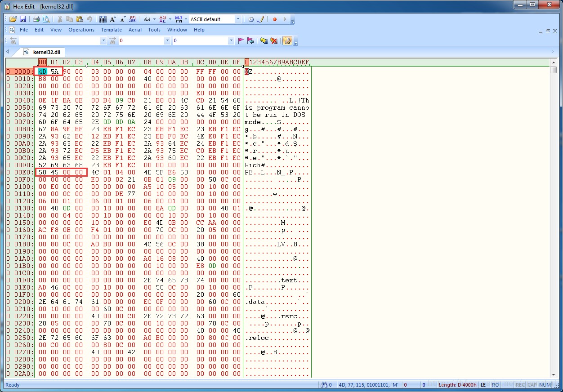The image size is (563, 392).
Task: Click the Copy icon in toolbar
Action: click(x=69, y=19)
